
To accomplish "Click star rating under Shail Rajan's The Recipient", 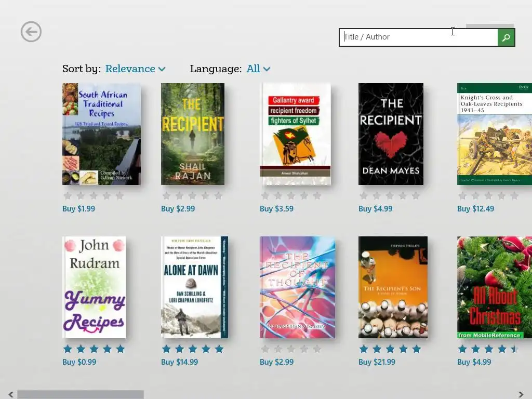I will point(192,196).
